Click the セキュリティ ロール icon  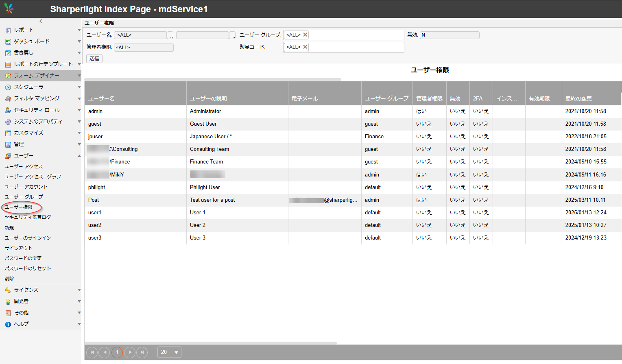point(8,110)
